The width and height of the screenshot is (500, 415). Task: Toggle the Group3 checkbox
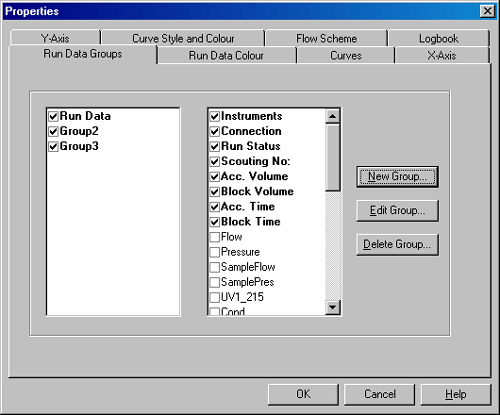coord(53,146)
